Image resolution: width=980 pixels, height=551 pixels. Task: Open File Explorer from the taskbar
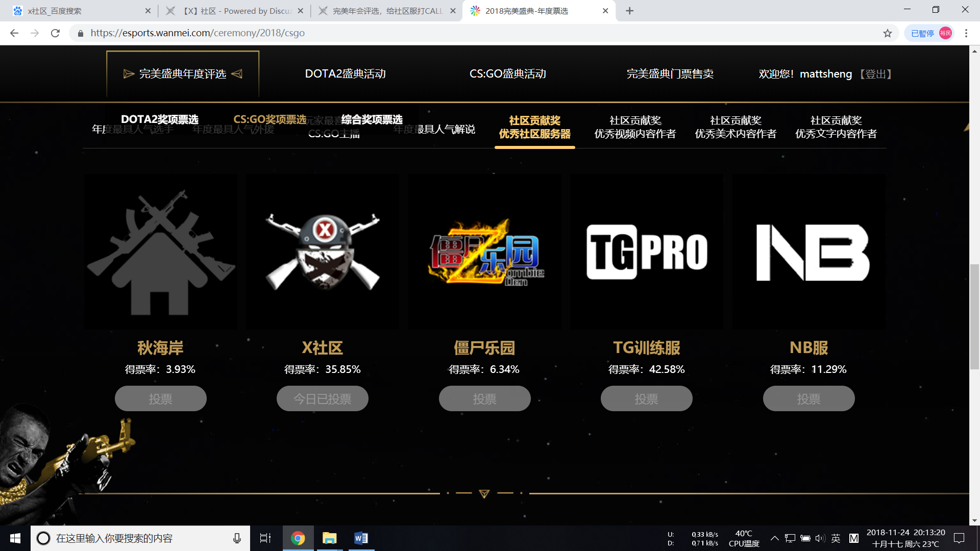tap(329, 538)
